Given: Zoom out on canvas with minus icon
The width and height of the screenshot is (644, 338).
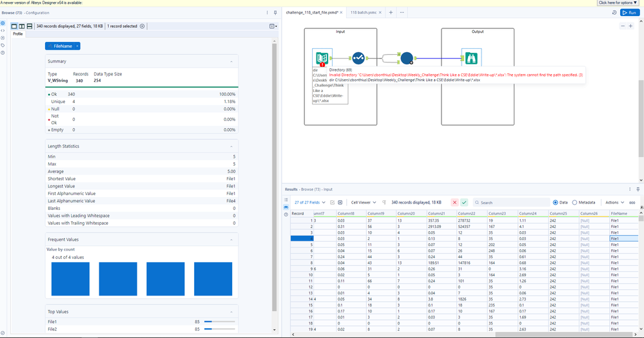Looking at the screenshot, I should (623, 26).
